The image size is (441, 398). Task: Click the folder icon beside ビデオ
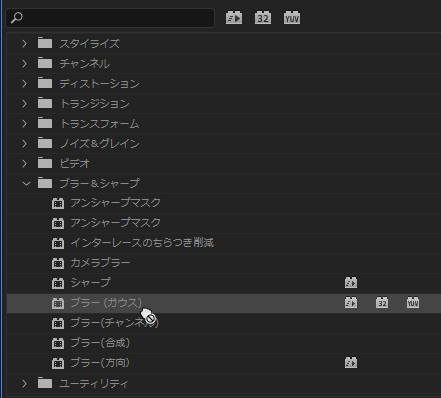pyautogui.click(x=45, y=163)
